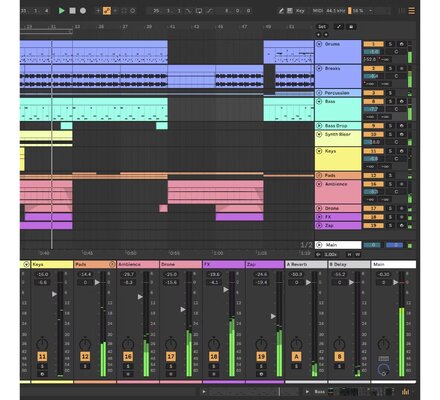Image resolution: width=440 pixels, height=400 pixels.
Task: Deactivate Breaks track via activator 2
Action: coord(373,68)
